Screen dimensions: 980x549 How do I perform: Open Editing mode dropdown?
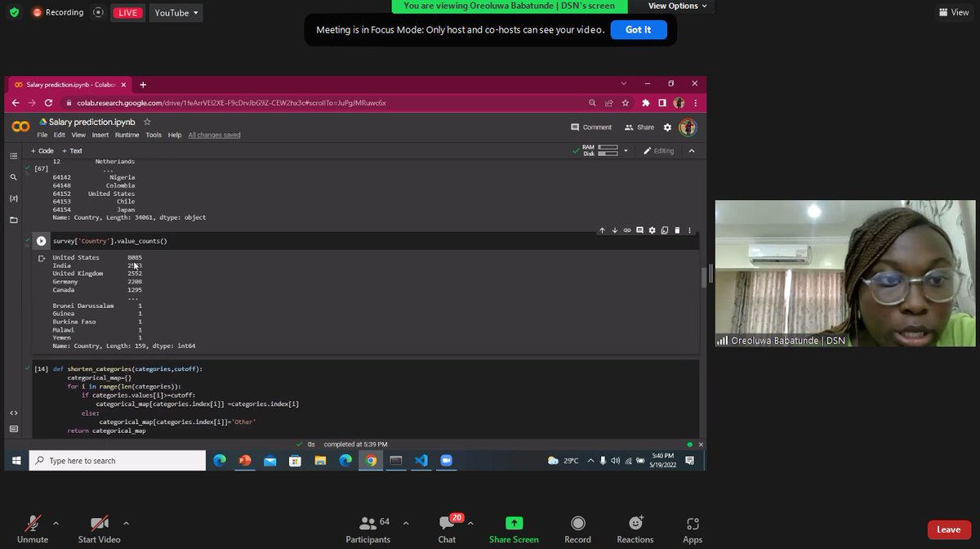(658, 151)
